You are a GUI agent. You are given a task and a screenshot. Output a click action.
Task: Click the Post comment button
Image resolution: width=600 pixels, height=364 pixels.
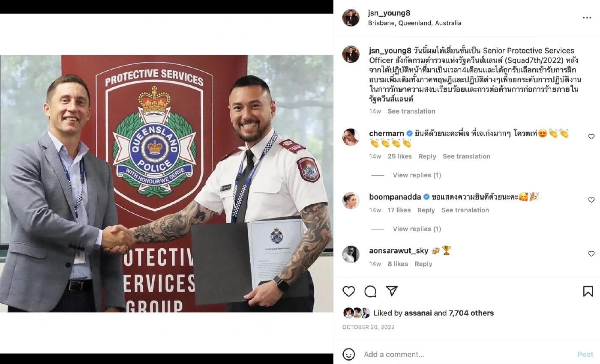point(585,355)
